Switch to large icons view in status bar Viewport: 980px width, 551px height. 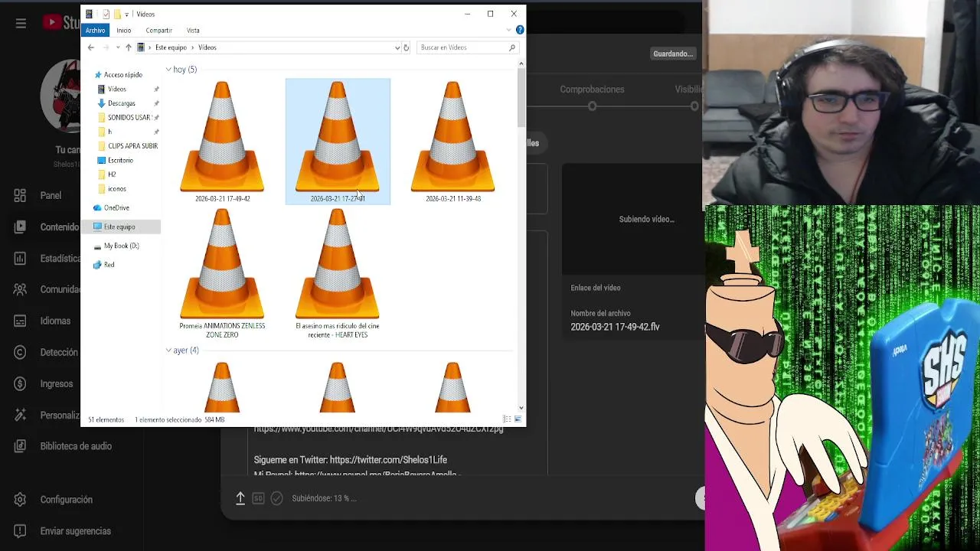point(518,419)
